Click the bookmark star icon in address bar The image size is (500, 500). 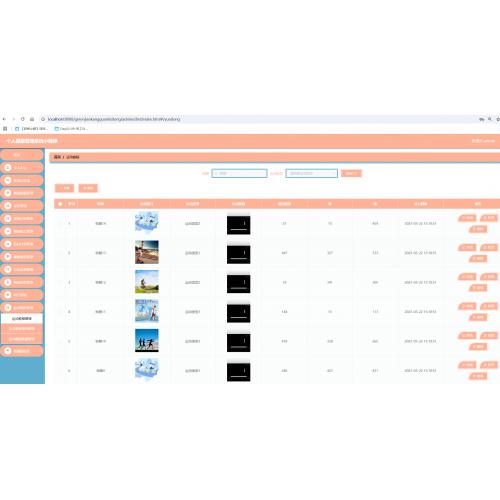498,119
